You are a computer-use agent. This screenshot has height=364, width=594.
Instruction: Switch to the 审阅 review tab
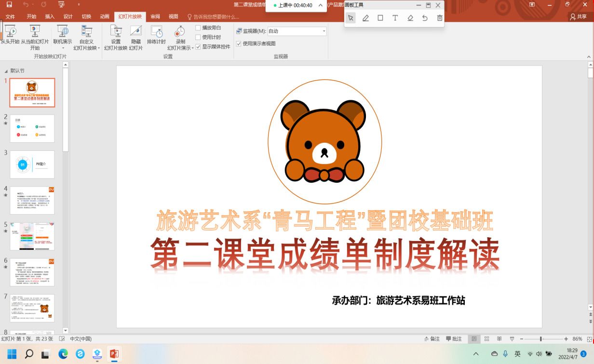pyautogui.click(x=155, y=16)
